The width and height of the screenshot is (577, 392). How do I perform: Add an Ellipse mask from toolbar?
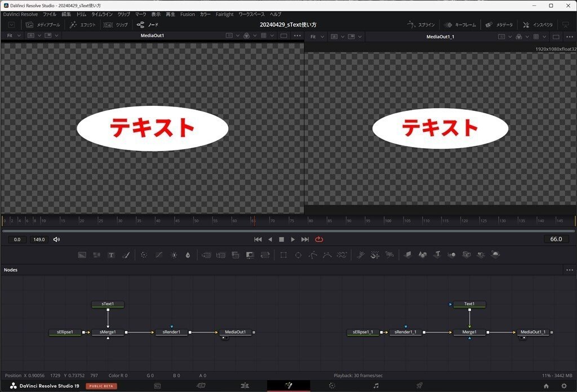(x=298, y=255)
